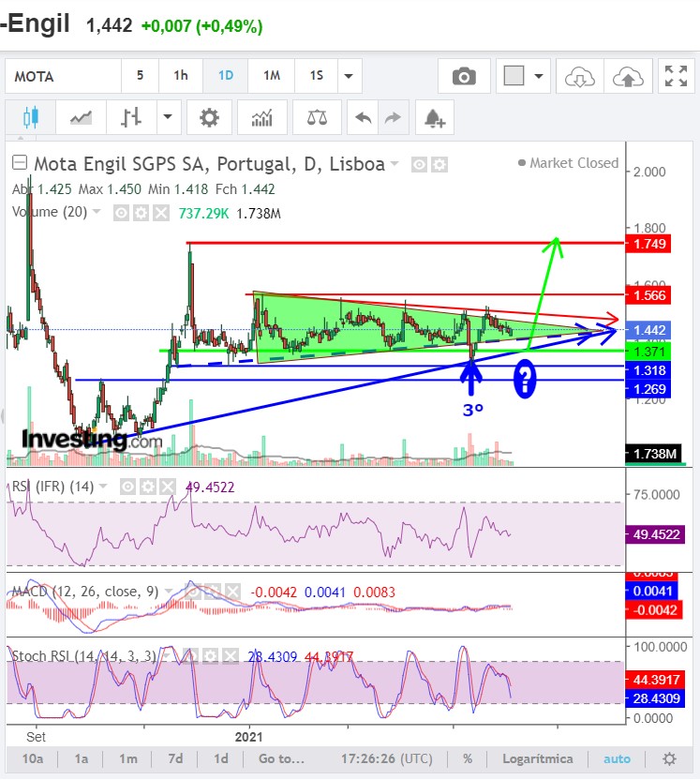
Task: Toggle Logarítmica scale mode
Action: [x=538, y=758]
